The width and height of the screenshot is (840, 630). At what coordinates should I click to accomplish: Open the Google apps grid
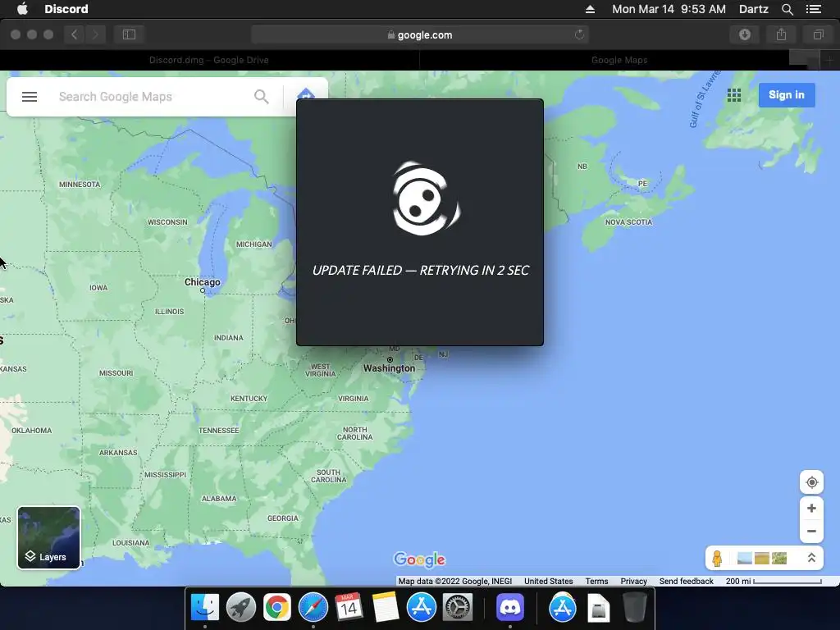pyautogui.click(x=734, y=95)
